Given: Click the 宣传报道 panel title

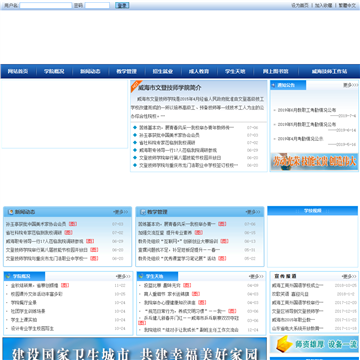Looking at the screenshot, I should [x=285, y=276].
